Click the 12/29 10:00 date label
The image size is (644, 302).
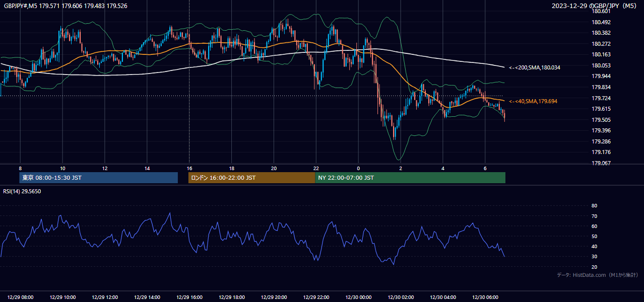click(x=63, y=297)
